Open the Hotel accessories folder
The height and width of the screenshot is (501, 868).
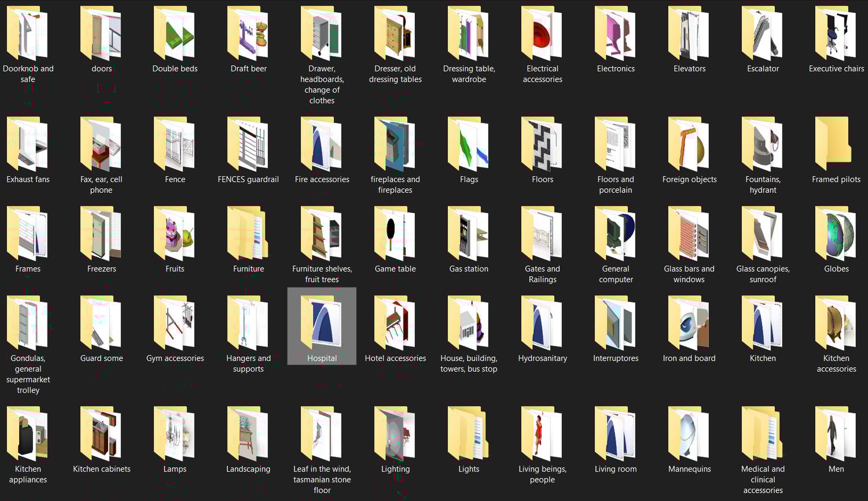coord(395,323)
